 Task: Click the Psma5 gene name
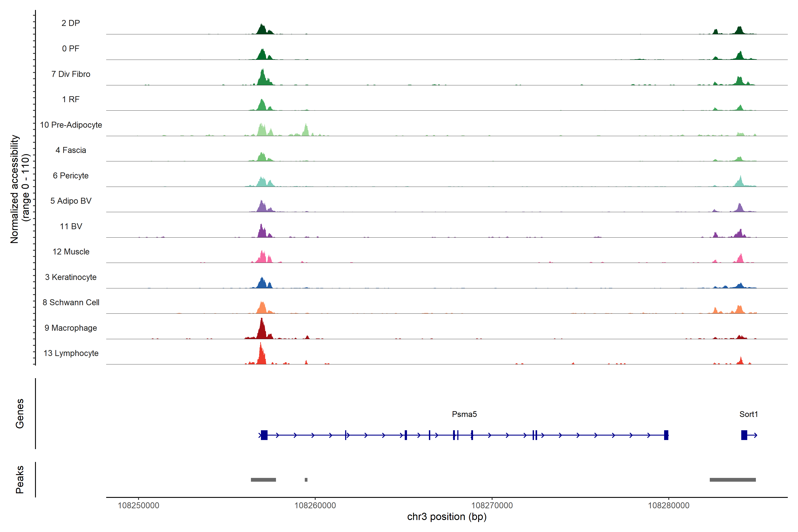tap(464, 414)
